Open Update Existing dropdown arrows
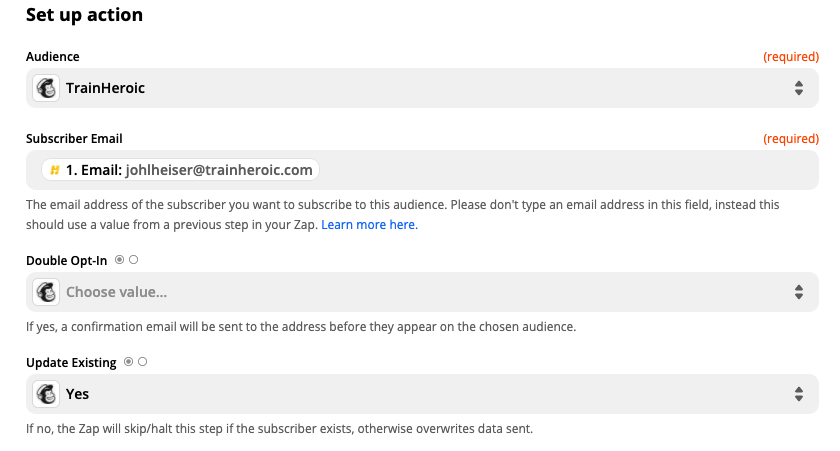840x451 pixels. tap(799, 394)
